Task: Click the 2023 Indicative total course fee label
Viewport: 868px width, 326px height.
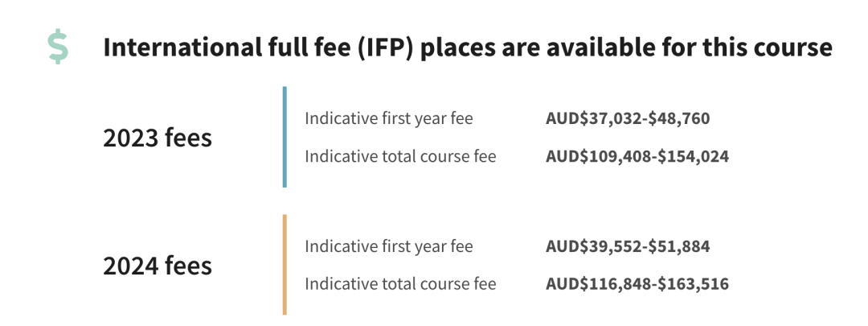Action: pyautogui.click(x=400, y=156)
